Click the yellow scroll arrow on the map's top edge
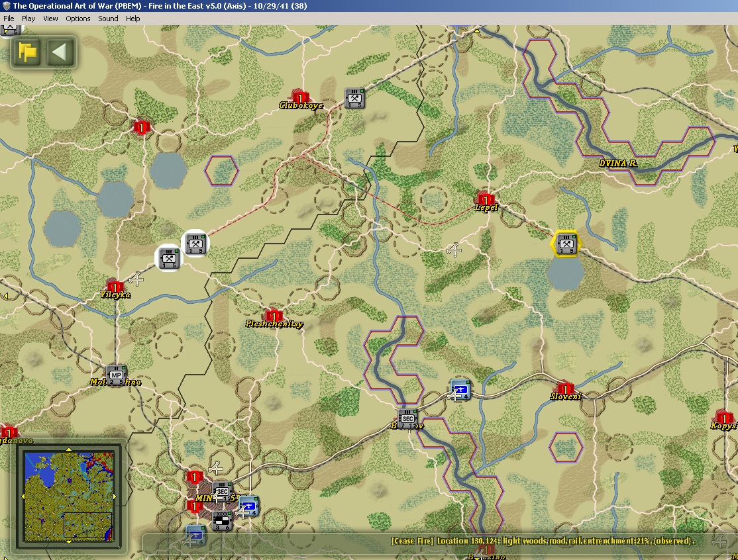Image resolution: width=738 pixels, height=560 pixels. (477, 32)
